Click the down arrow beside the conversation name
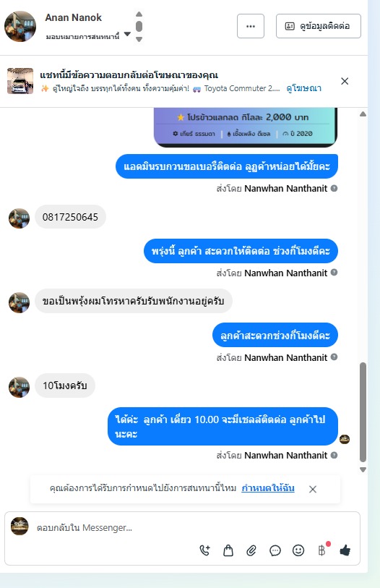This screenshot has width=380, height=588. (139, 39)
